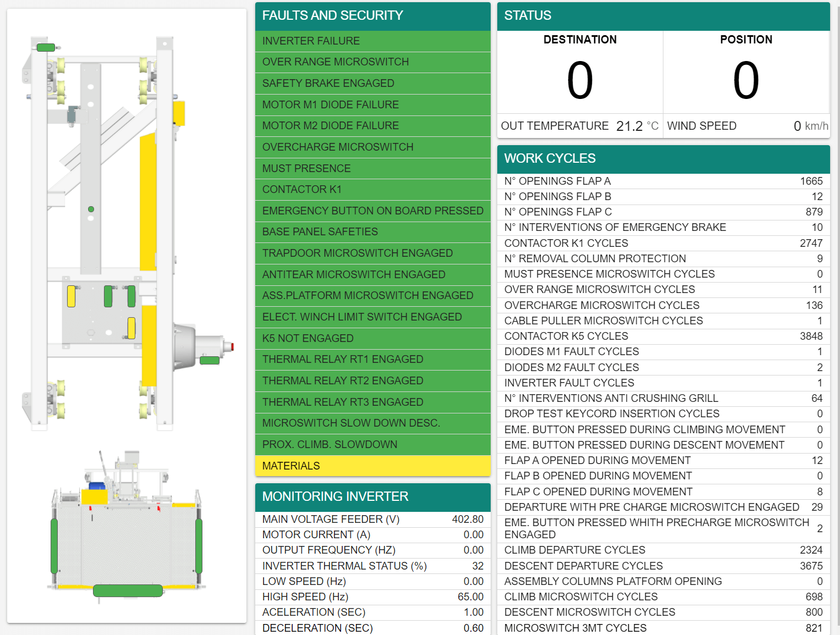Open the FAULTS AND SECURITY header

tap(373, 16)
